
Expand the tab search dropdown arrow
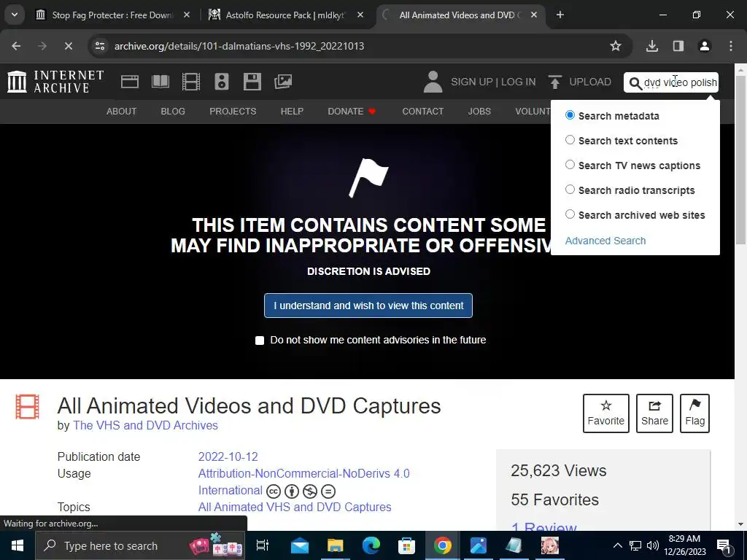coord(15,15)
